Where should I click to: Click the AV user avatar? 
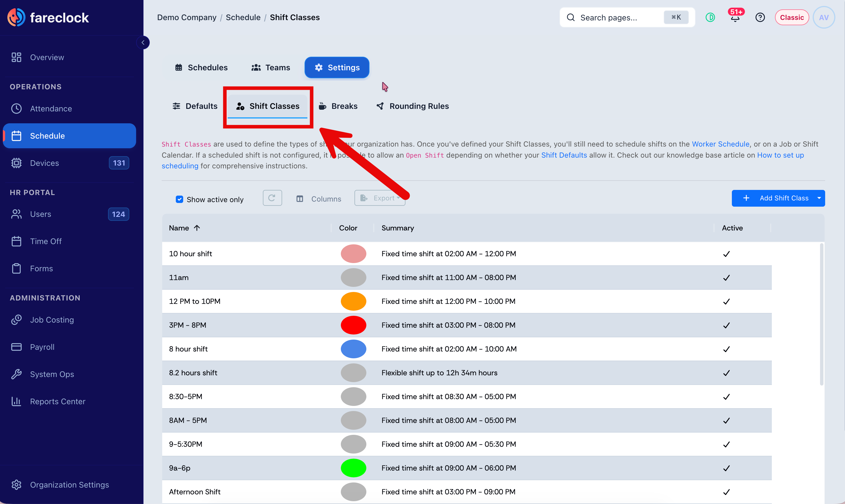(824, 17)
